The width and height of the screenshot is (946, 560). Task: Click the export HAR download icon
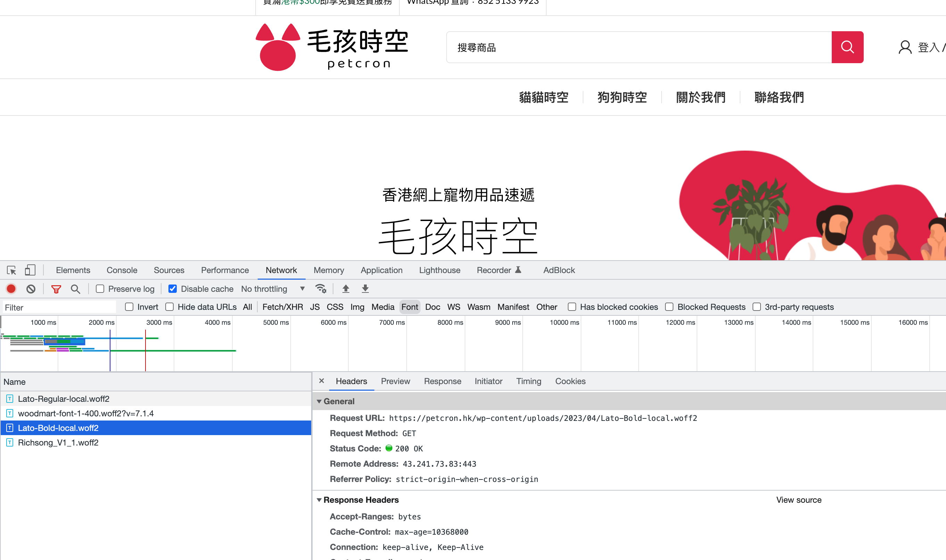(x=365, y=289)
